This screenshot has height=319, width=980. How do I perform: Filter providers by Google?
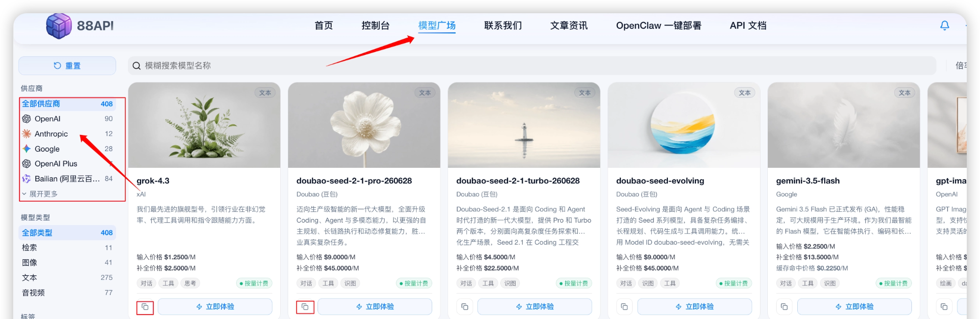point(67,149)
